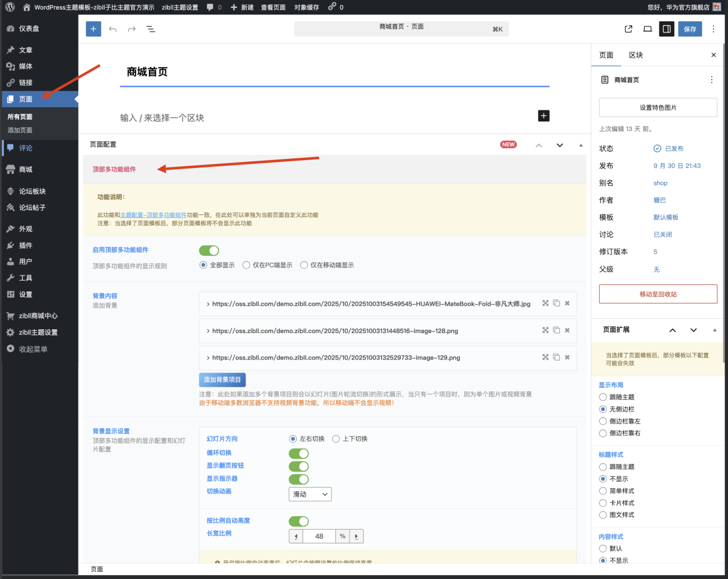Duplicate the image-128.png background item
The image size is (728, 579).
[556, 330]
